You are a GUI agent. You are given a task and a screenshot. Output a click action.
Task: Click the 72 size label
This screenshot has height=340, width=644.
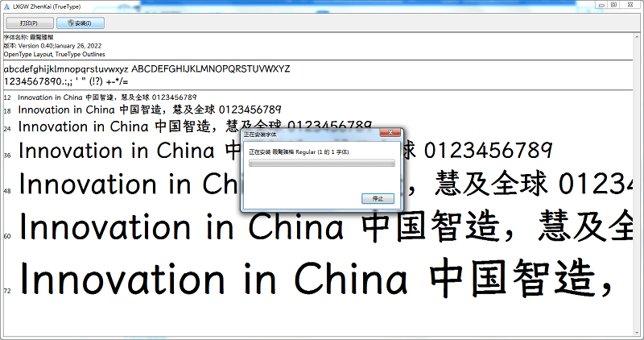(7, 291)
